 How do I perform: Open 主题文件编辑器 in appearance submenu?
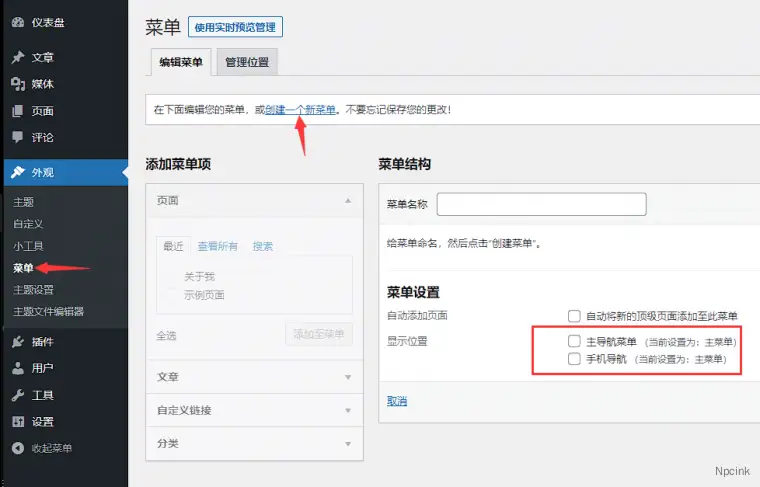click(48, 311)
